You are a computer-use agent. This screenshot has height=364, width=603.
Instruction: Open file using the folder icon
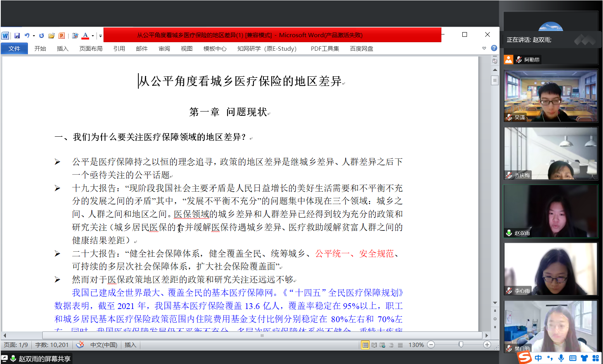click(51, 36)
